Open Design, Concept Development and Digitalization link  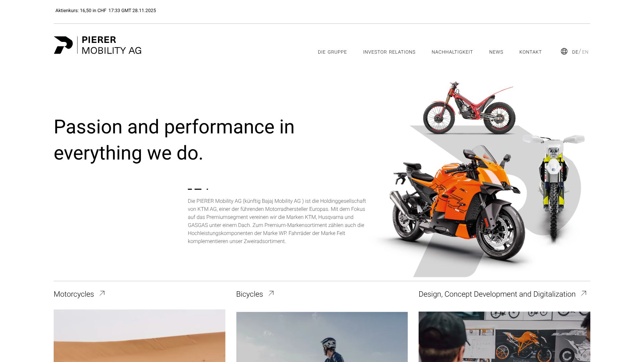(497, 294)
